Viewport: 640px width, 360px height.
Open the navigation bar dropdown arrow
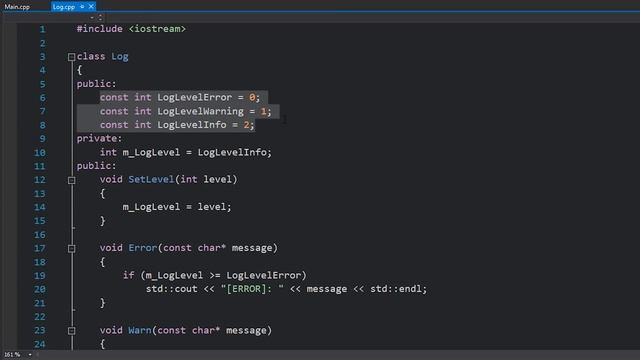(92, 18)
